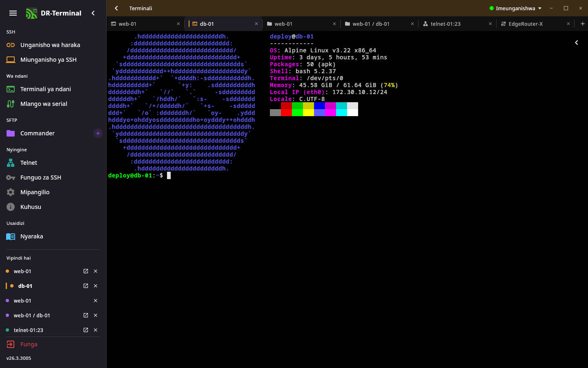Click the bright cyan color block
The width and height of the screenshot is (588, 368).
[341, 113]
